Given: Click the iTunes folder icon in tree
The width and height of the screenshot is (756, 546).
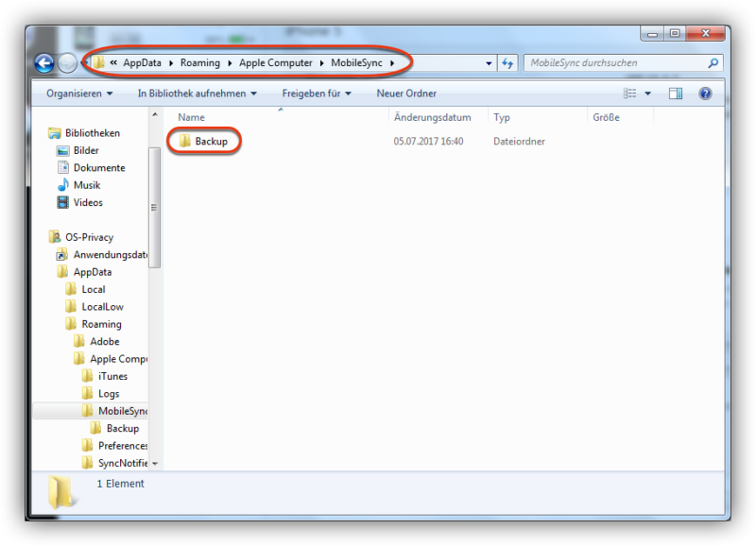Looking at the screenshot, I should point(87,376).
